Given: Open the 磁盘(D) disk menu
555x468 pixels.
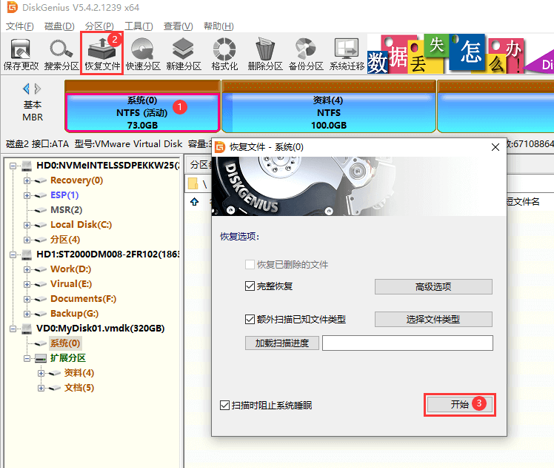Looking at the screenshot, I should coord(59,26).
